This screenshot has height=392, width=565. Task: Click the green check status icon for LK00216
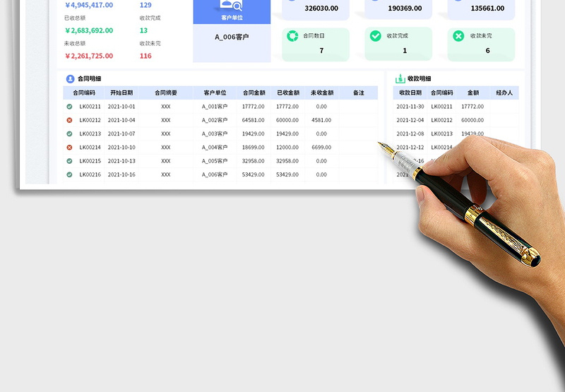coord(69,174)
